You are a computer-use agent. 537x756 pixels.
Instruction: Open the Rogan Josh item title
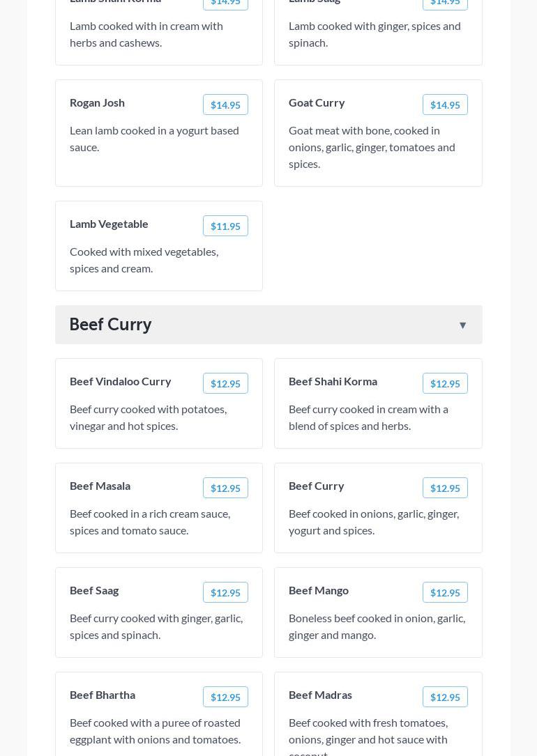point(97,102)
